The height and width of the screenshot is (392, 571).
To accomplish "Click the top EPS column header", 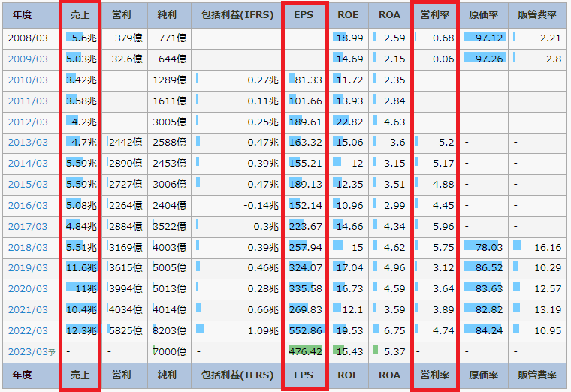I will click(304, 15).
